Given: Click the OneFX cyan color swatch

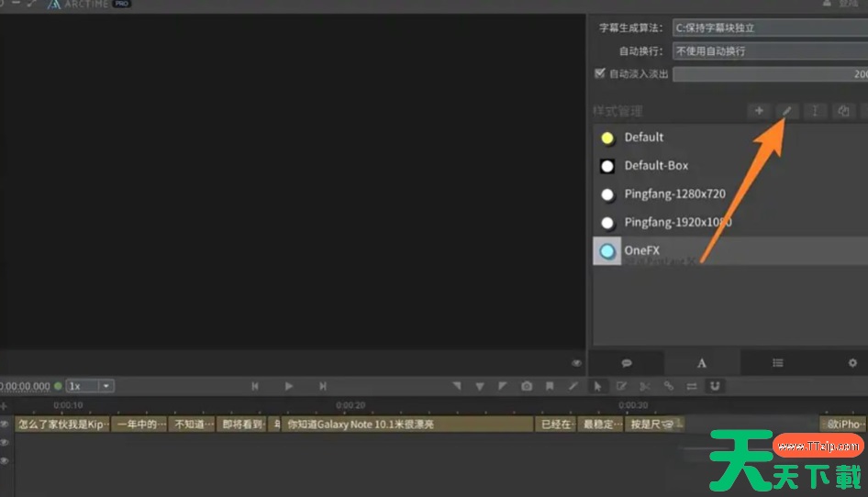Looking at the screenshot, I should click(x=607, y=251).
